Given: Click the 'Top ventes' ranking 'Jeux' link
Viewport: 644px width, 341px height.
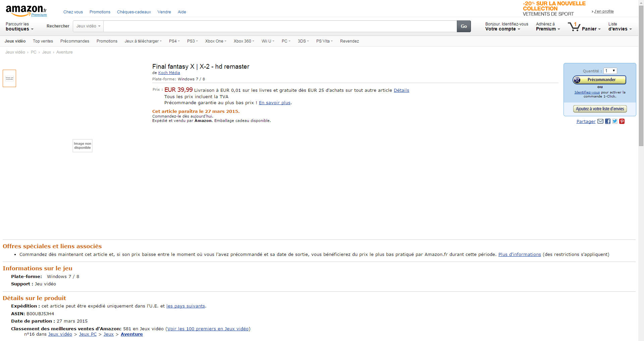Looking at the screenshot, I should (109, 334).
